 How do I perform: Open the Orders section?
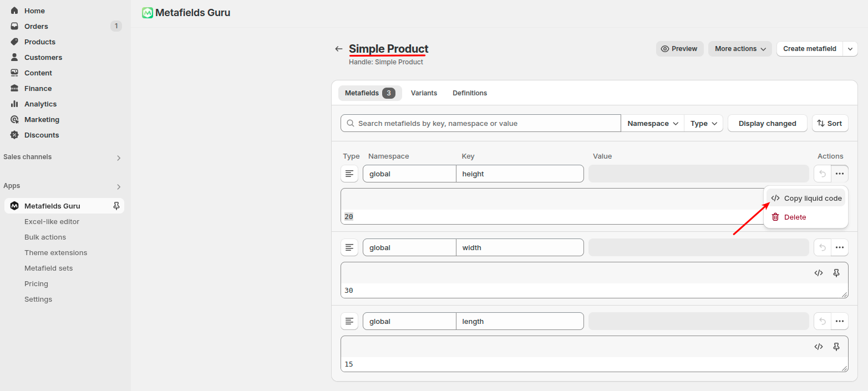coord(36,26)
